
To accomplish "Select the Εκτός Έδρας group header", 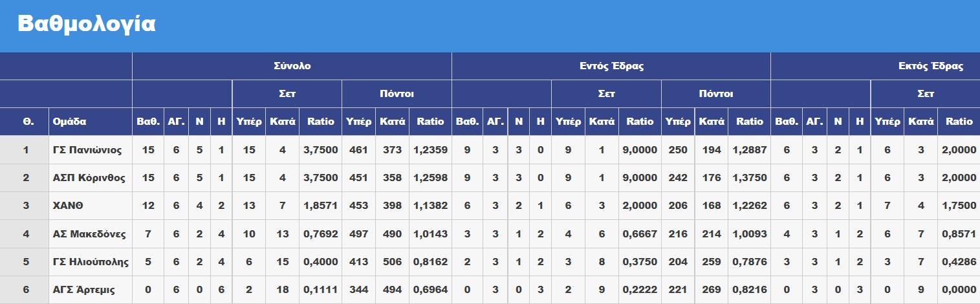I will tap(931, 66).
